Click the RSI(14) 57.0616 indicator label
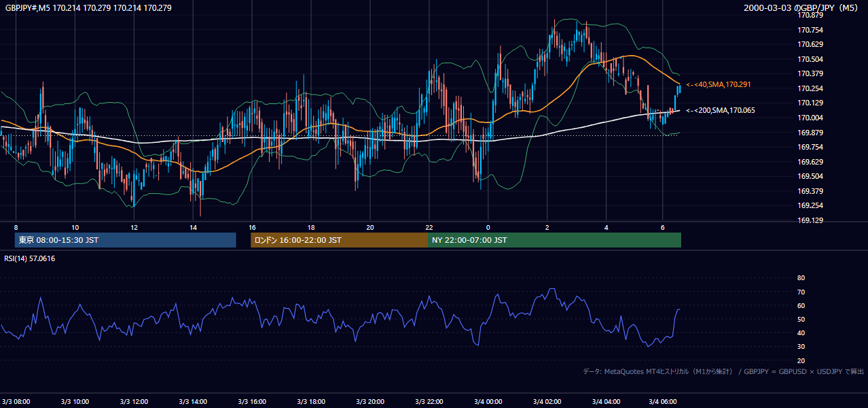 (x=30, y=258)
